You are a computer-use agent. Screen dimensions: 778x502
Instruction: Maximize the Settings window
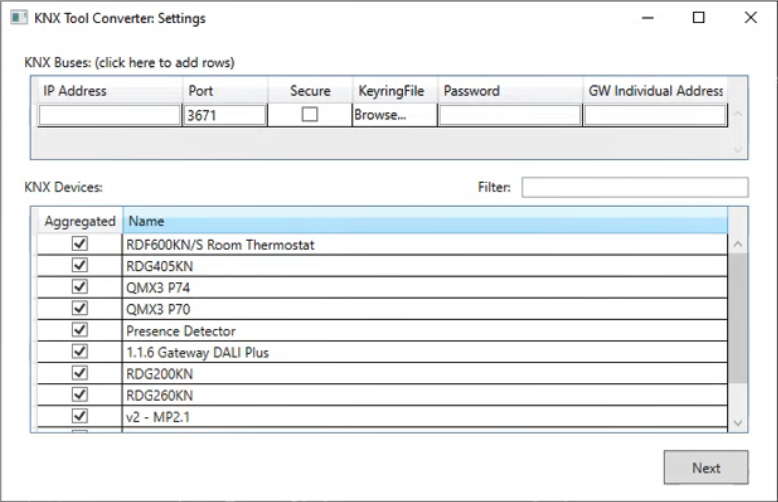(x=699, y=18)
